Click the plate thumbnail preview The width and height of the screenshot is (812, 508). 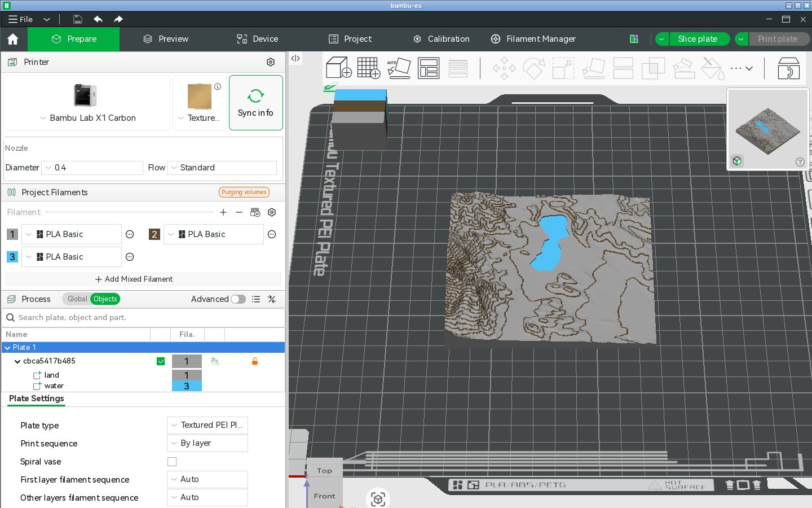(x=767, y=129)
